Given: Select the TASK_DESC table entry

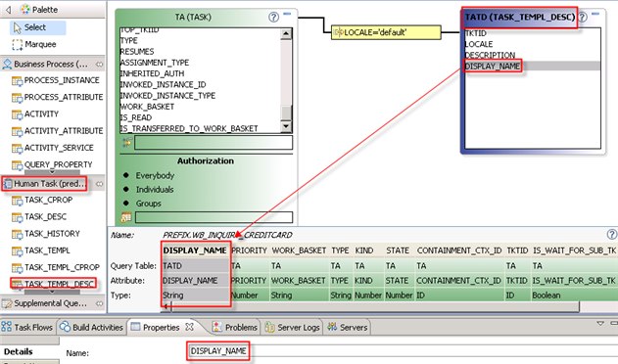Looking at the screenshot, I should tap(39, 217).
